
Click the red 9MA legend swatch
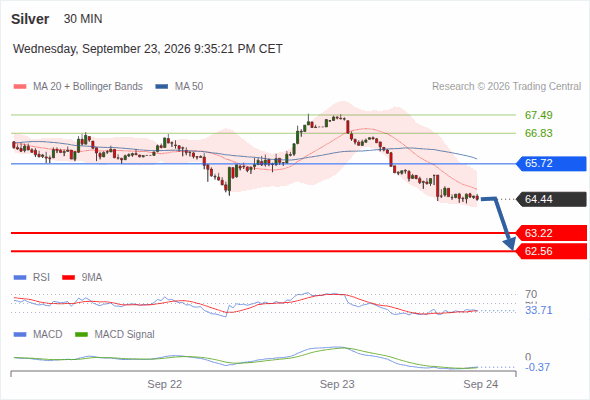tap(68, 278)
